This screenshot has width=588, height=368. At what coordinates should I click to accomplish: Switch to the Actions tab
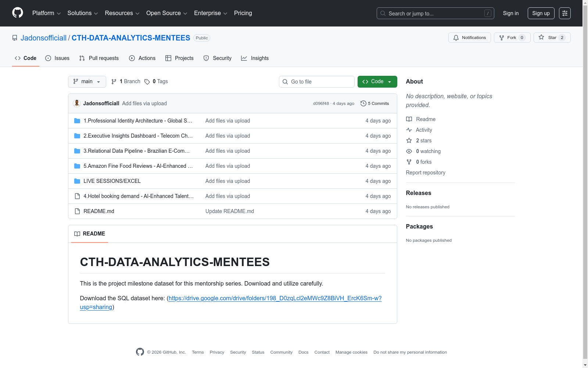tap(142, 58)
